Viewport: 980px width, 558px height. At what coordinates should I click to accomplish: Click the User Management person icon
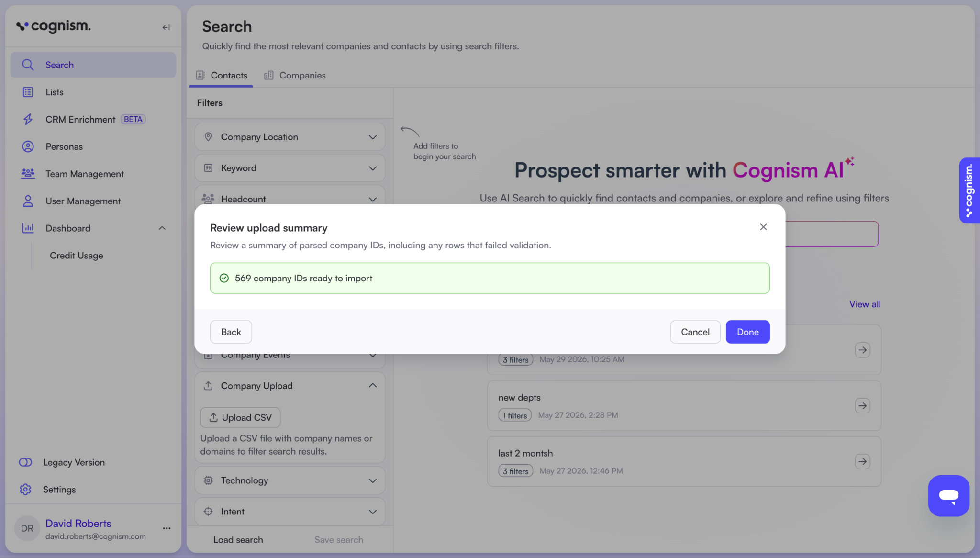28,201
